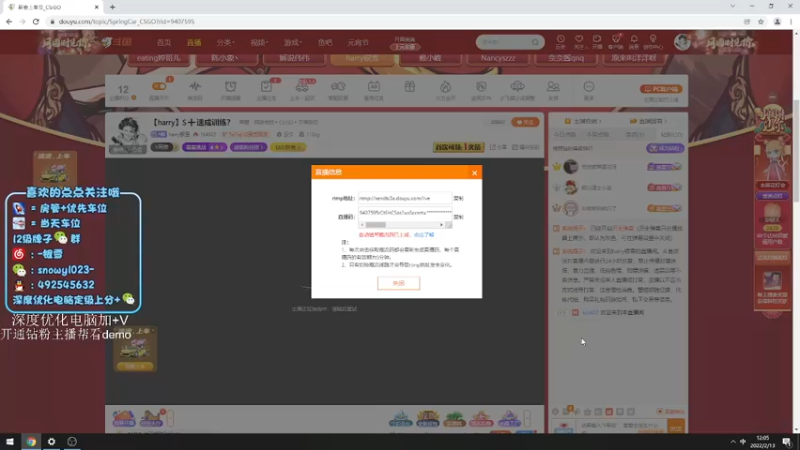Reload the page with browser refresh button
This screenshot has height=450, width=800.
pos(36,21)
